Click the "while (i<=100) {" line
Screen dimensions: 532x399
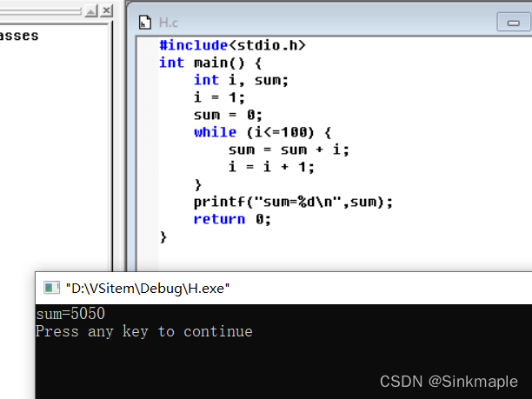click(x=263, y=132)
